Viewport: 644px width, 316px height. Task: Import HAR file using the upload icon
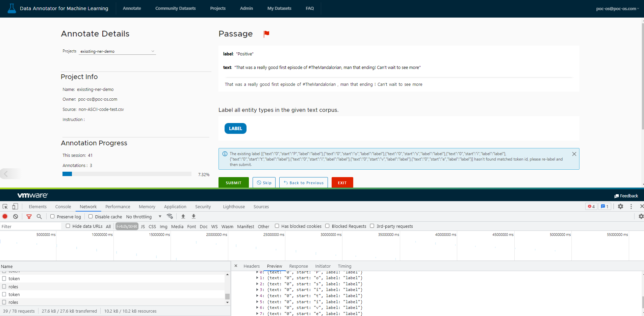183,216
